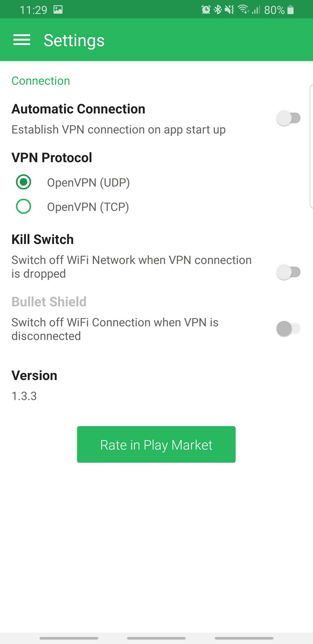Tap the muted sound status icon

230,9
